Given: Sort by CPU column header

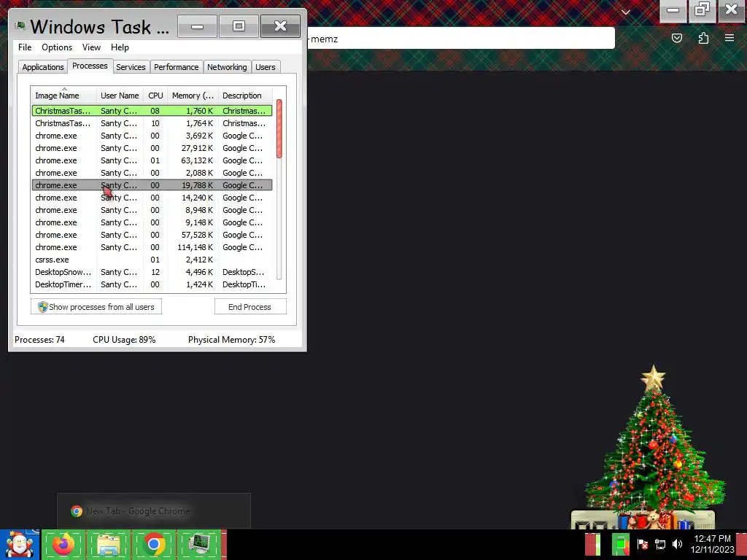Looking at the screenshot, I should [155, 96].
